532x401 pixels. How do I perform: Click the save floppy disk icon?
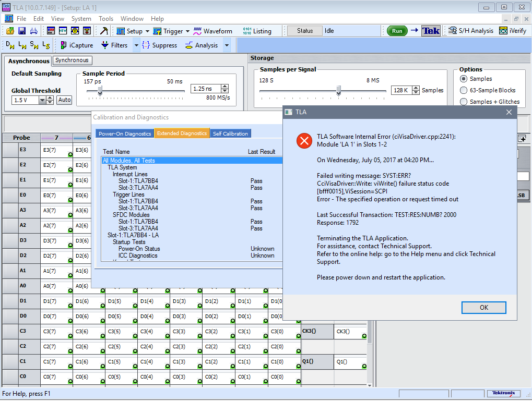click(22, 31)
